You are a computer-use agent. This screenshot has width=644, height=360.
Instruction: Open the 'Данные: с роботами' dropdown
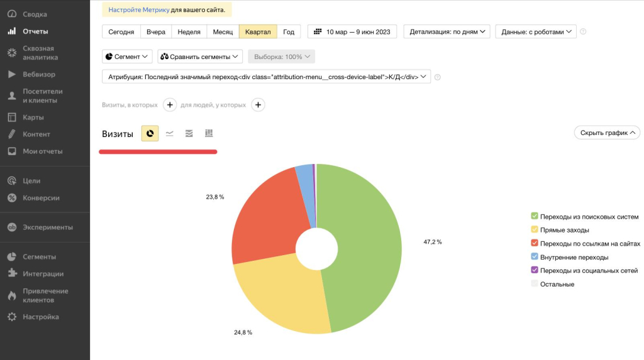[x=535, y=31]
